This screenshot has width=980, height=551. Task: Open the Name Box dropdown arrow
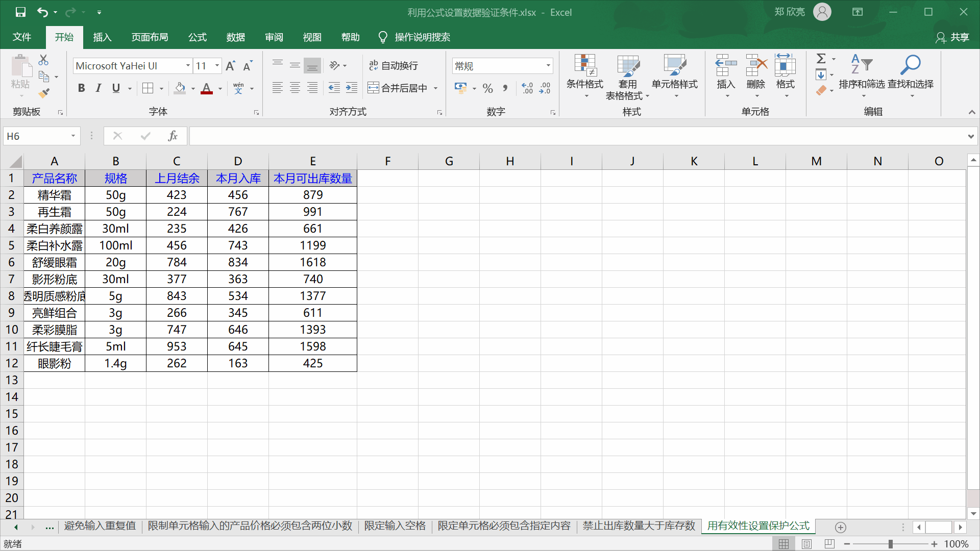tap(73, 136)
